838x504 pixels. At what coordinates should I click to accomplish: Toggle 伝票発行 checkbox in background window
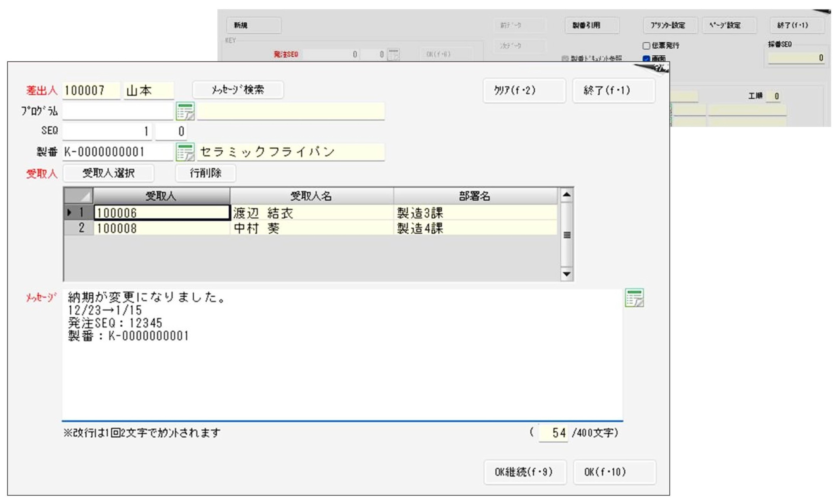click(646, 46)
